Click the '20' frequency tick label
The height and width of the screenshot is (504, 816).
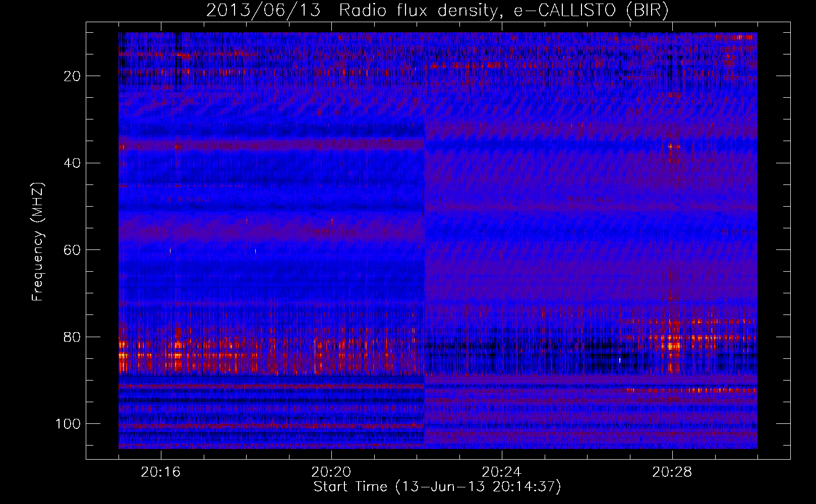(x=72, y=76)
